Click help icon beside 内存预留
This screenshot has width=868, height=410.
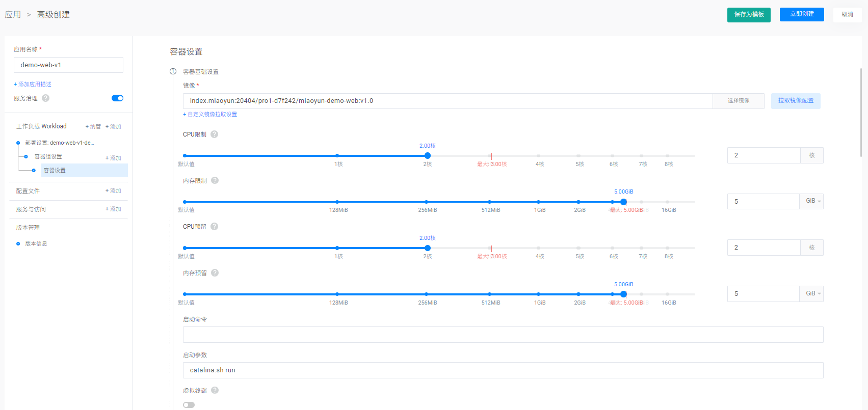(x=215, y=273)
